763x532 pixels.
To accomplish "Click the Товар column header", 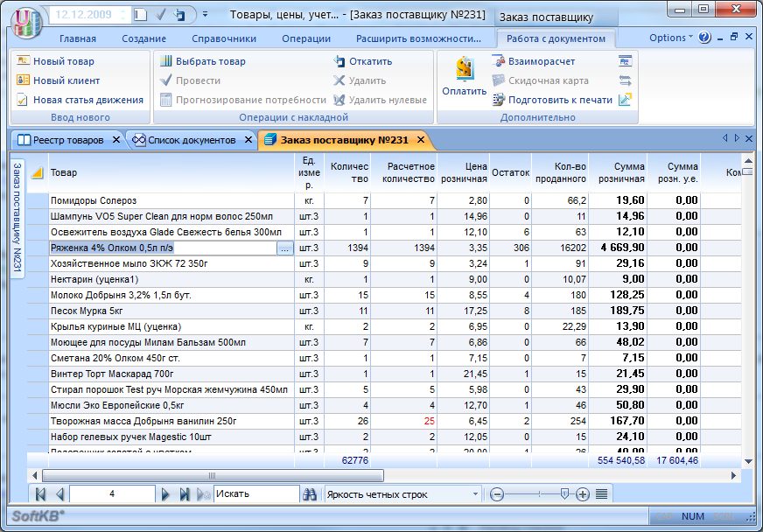I will coord(171,172).
